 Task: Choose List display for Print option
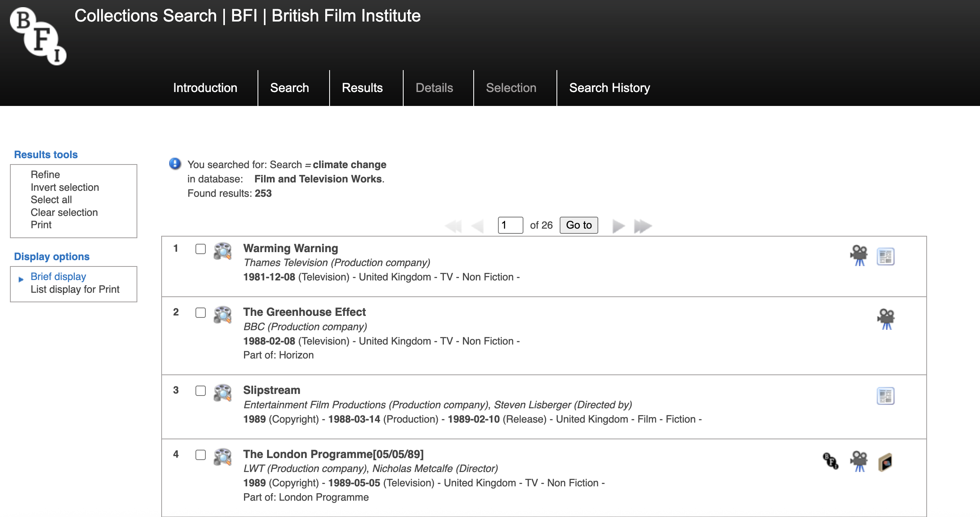coord(75,289)
